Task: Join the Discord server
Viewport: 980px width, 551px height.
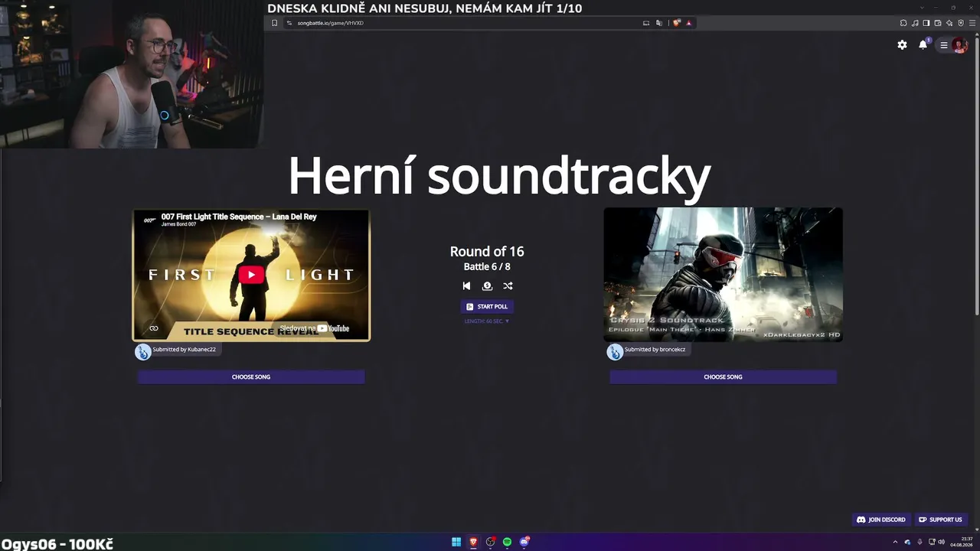Action: pos(880,520)
